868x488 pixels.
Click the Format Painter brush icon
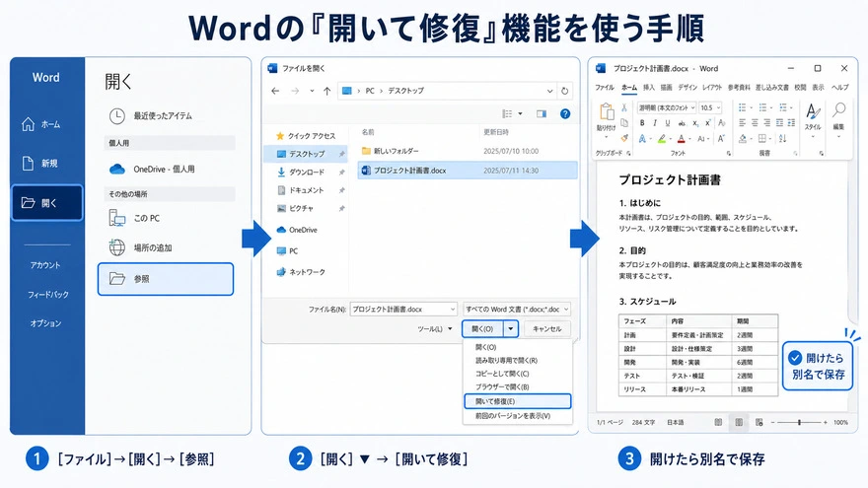point(624,138)
